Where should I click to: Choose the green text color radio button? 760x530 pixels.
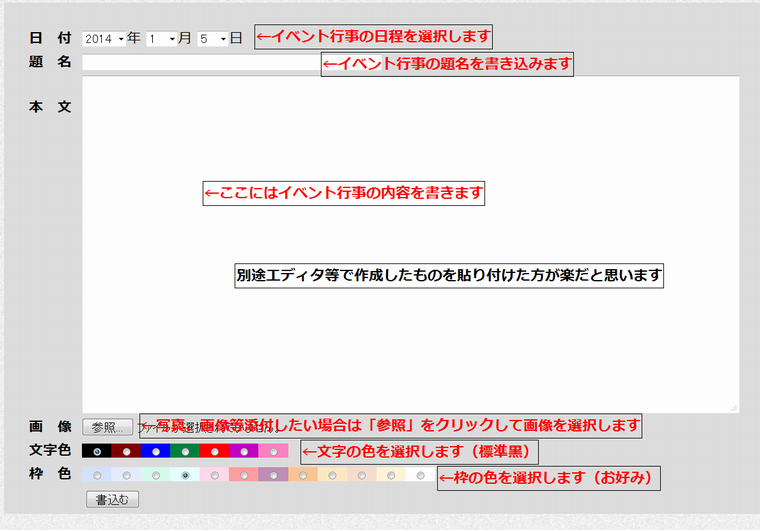tap(185, 452)
